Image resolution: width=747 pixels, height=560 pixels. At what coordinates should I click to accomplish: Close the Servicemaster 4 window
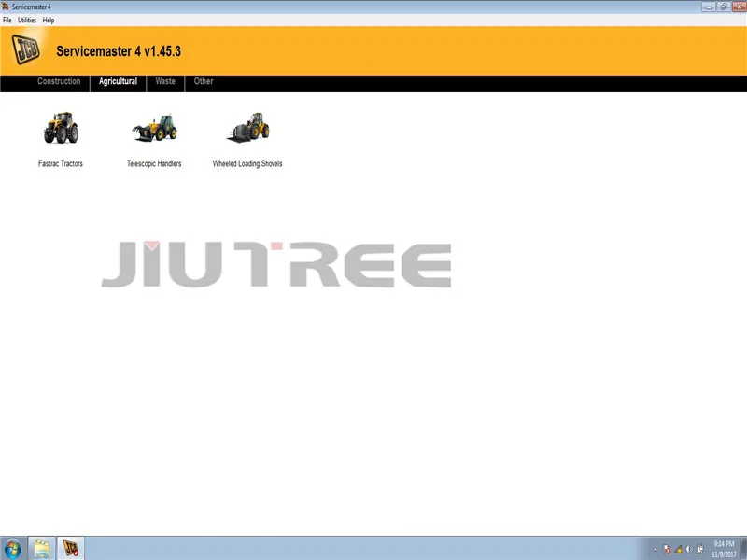tap(739, 7)
